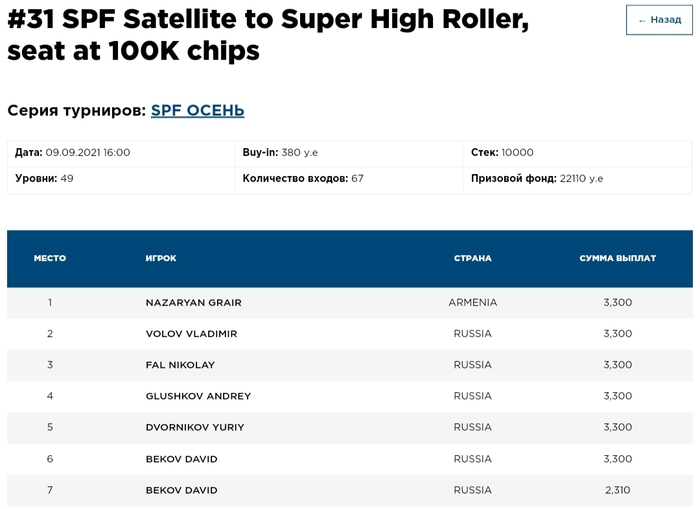Click the "Дата" 09.09.2021 16:00 cell
Image resolution: width=700 pixels, height=509 pixels.
(x=73, y=153)
